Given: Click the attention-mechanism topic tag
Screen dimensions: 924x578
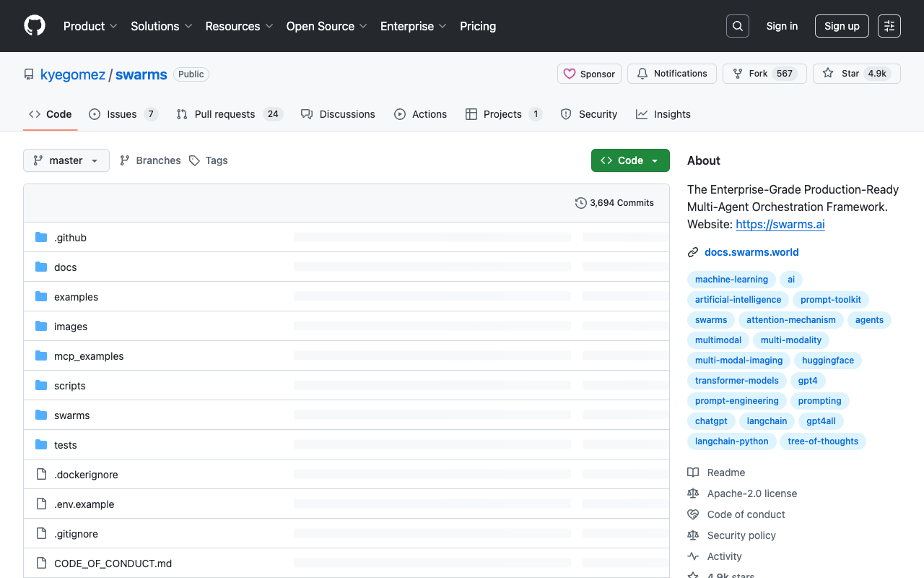Looking at the screenshot, I should click(791, 320).
